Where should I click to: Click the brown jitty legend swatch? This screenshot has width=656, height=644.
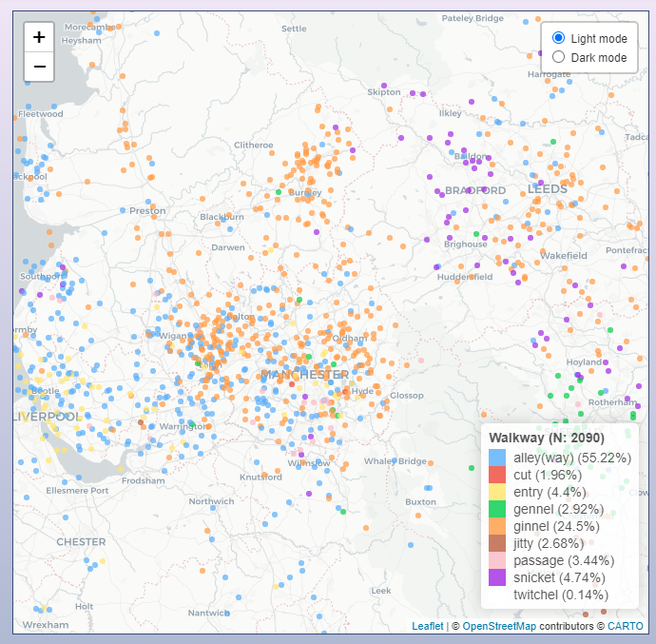click(x=497, y=543)
